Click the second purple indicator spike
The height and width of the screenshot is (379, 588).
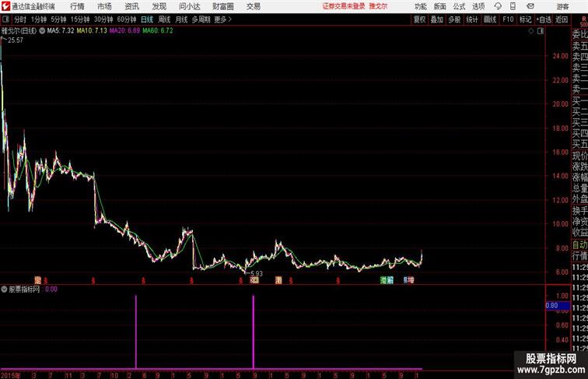click(x=253, y=332)
